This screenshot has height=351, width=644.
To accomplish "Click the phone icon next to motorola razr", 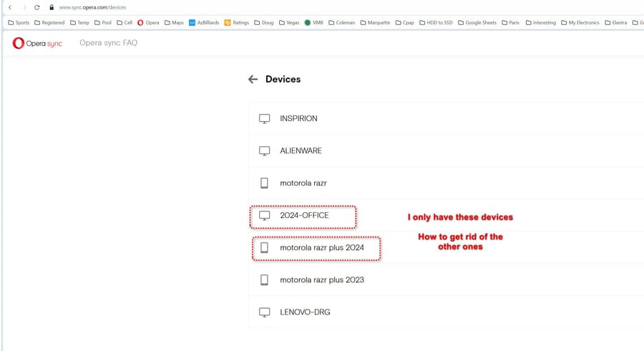I will click(x=265, y=183).
